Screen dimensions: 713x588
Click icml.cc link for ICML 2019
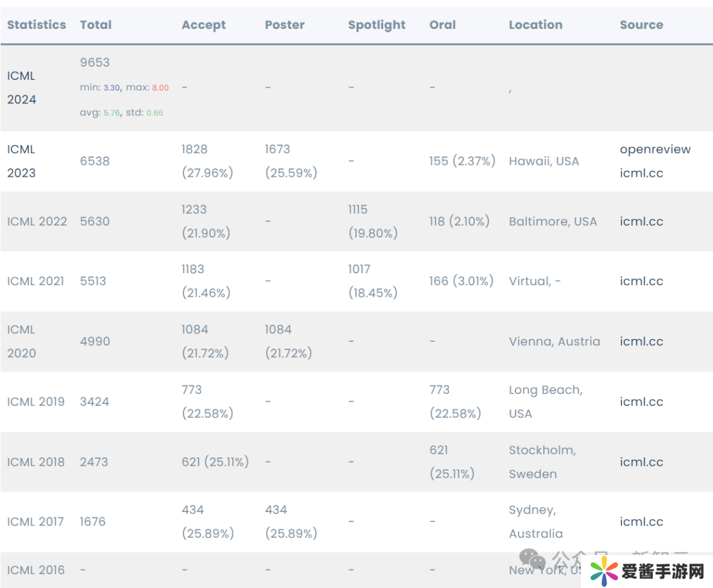pos(641,401)
